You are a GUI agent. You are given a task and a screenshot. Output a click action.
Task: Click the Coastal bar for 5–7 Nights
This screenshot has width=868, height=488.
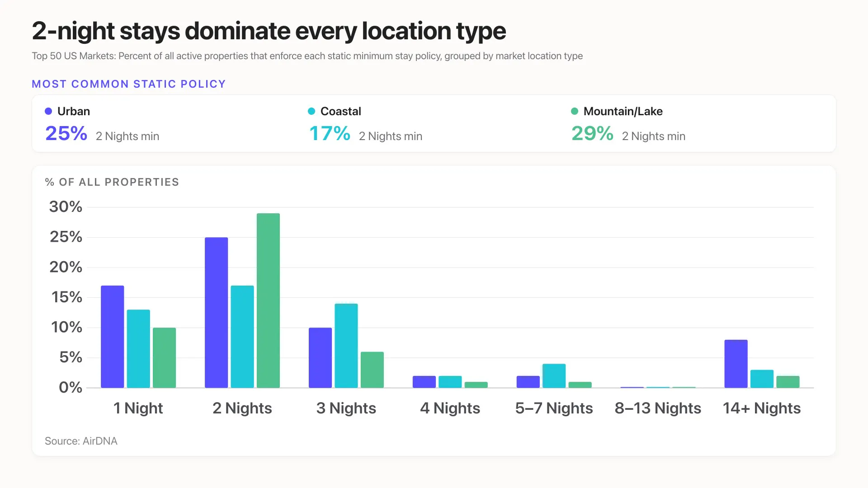click(554, 375)
